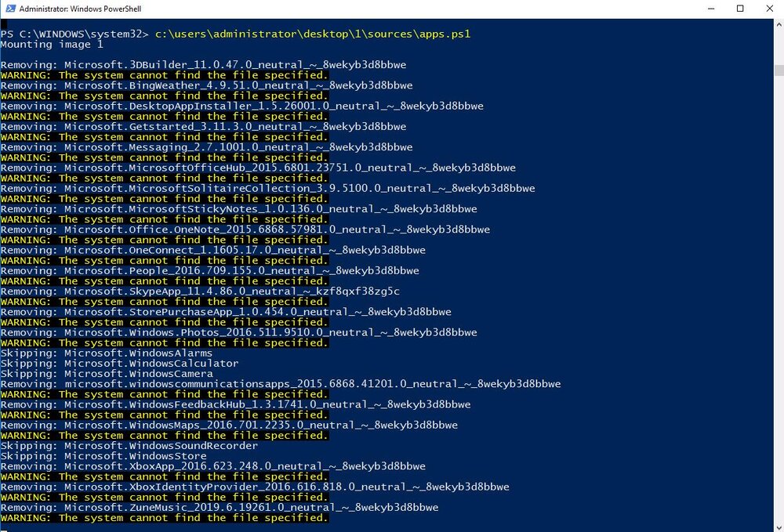The image size is (784, 532).
Task: Select the Removing Microsoft.Messaging line
Action: (x=206, y=147)
